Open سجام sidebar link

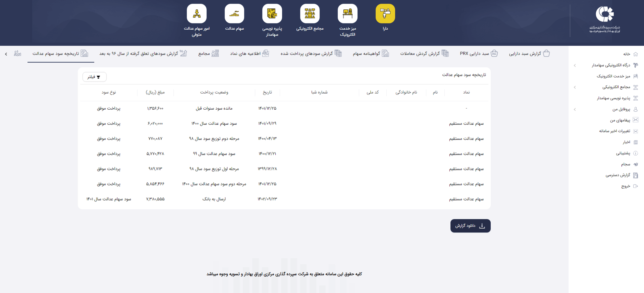pyautogui.click(x=626, y=164)
